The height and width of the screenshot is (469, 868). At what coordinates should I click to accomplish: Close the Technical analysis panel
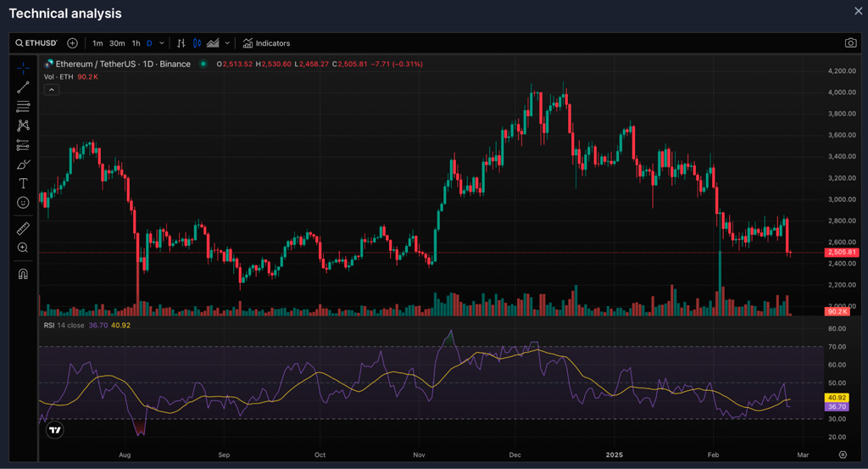[x=858, y=11]
